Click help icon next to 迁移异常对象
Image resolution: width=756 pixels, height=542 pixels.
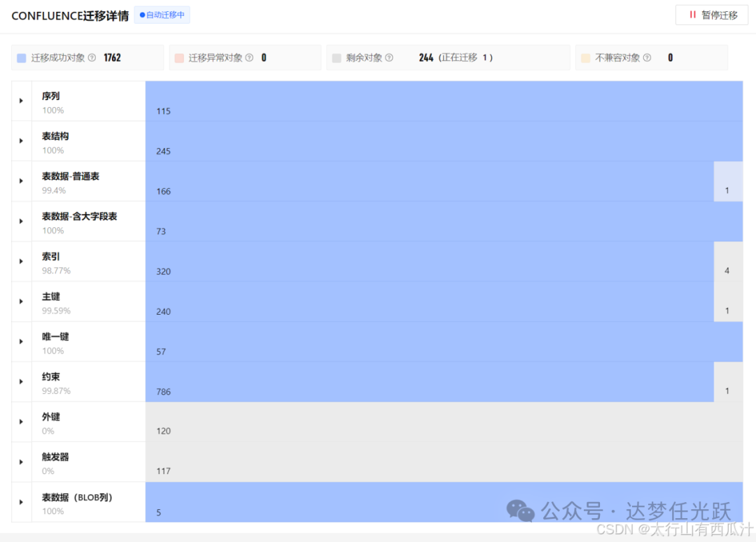point(249,58)
